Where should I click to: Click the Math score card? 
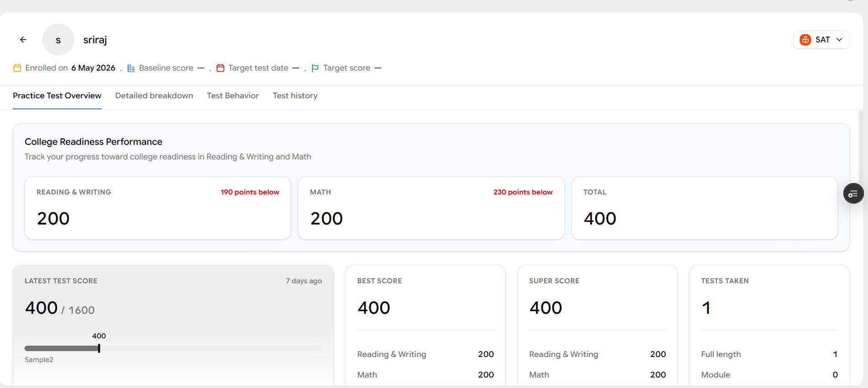click(x=431, y=208)
